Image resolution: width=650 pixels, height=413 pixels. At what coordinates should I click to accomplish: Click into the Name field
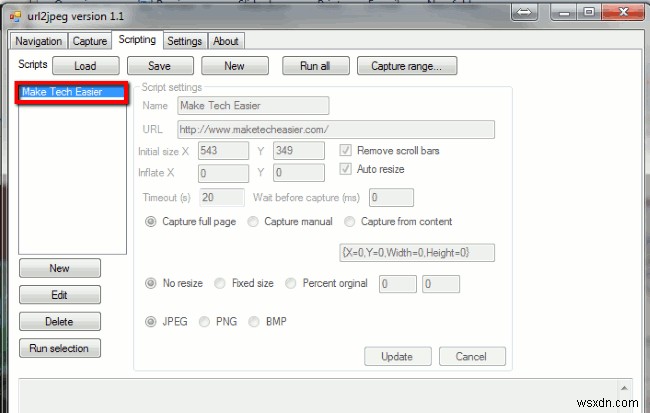[253, 106]
